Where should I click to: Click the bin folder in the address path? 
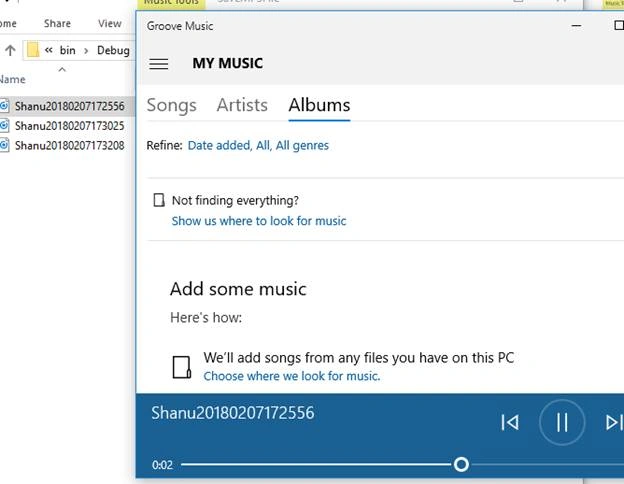[68, 50]
